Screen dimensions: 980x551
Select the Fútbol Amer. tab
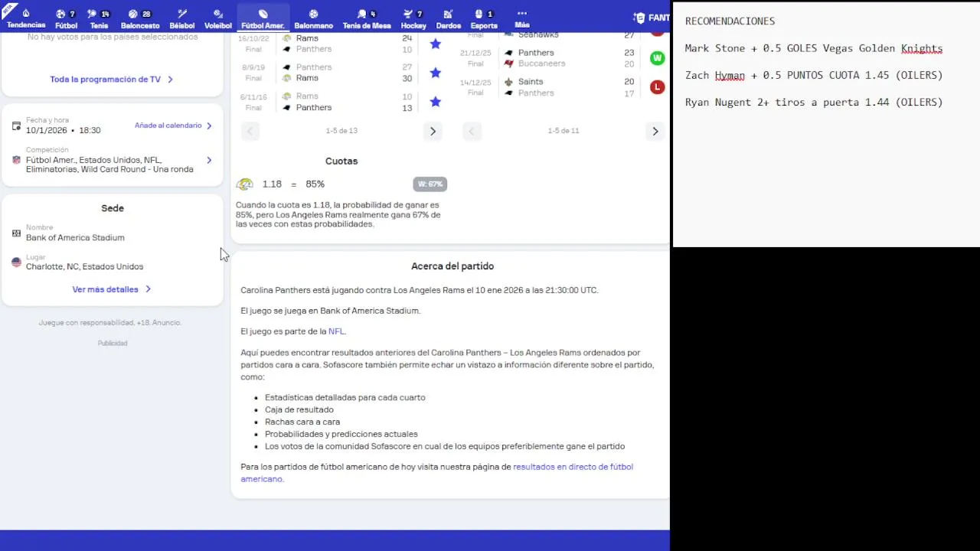263,18
